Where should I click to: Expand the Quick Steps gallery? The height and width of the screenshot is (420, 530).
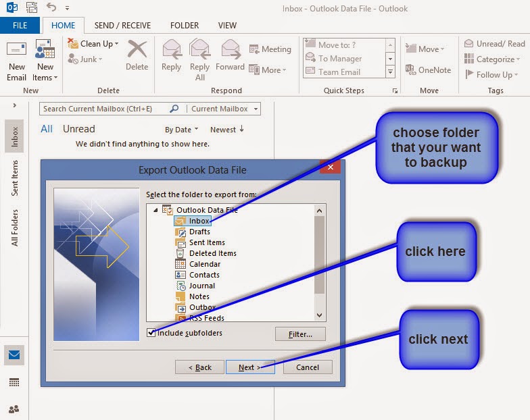pos(391,72)
